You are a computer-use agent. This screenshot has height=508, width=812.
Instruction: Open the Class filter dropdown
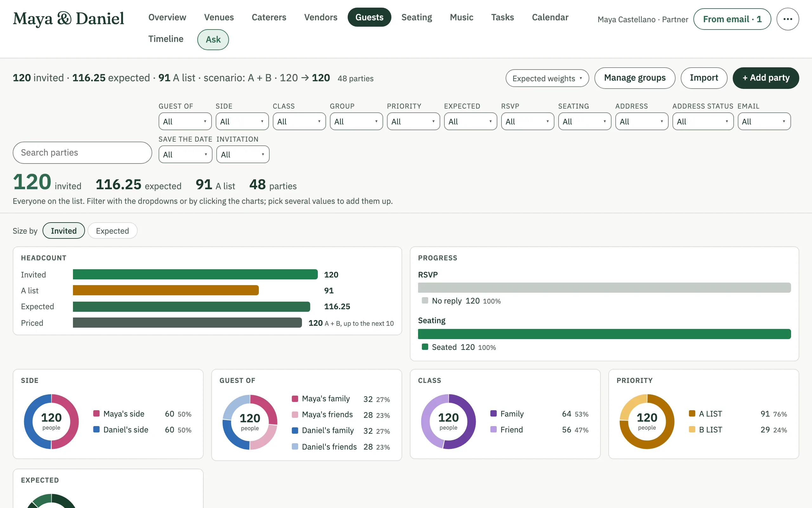(299, 121)
